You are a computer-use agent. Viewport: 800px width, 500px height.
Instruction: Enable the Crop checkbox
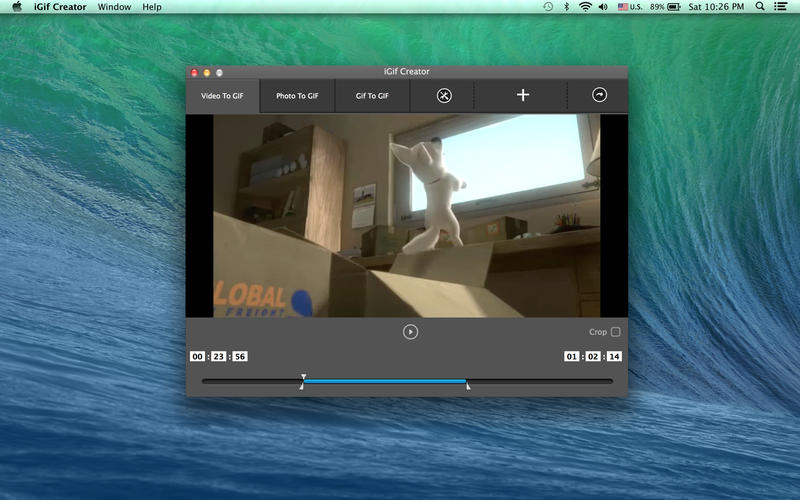click(616, 332)
